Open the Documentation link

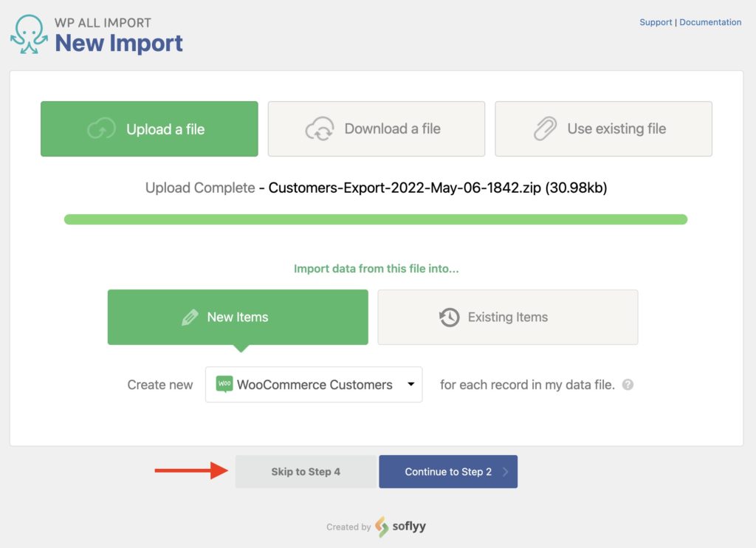(710, 22)
